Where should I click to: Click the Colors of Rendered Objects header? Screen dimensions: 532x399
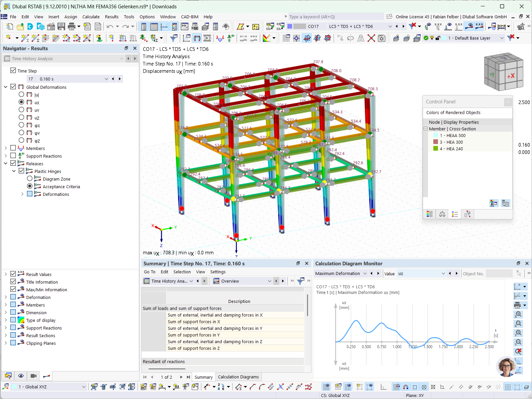tap(453, 112)
